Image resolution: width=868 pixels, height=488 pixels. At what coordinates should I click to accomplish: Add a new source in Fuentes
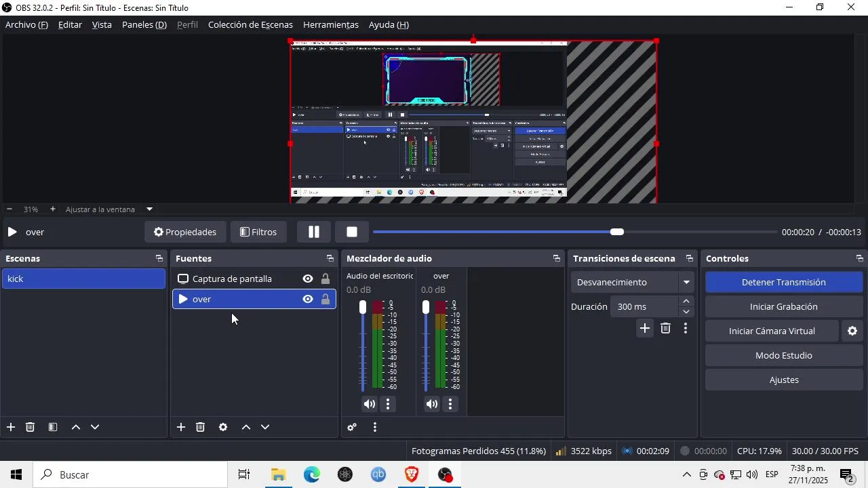click(181, 427)
